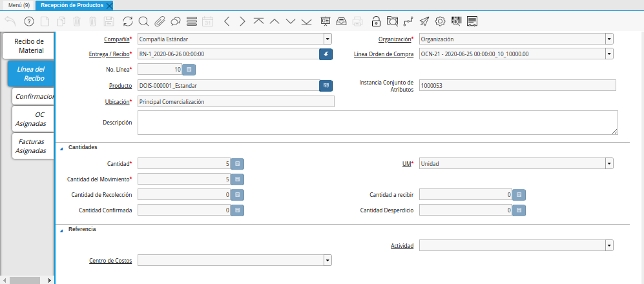
Task: Click the Entrega / Recibo zoom button
Action: tap(326, 54)
